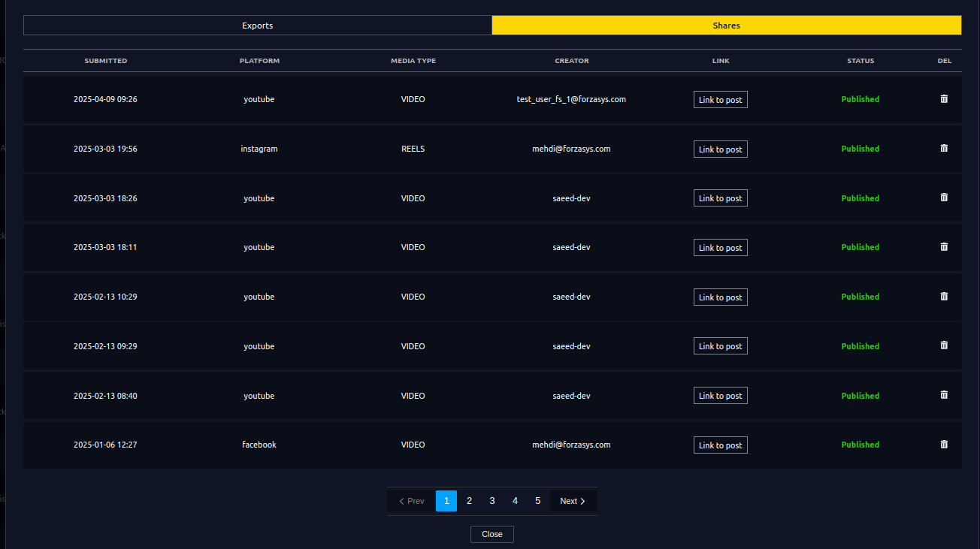Select the Shares tab
980x549 pixels.
[x=726, y=25]
